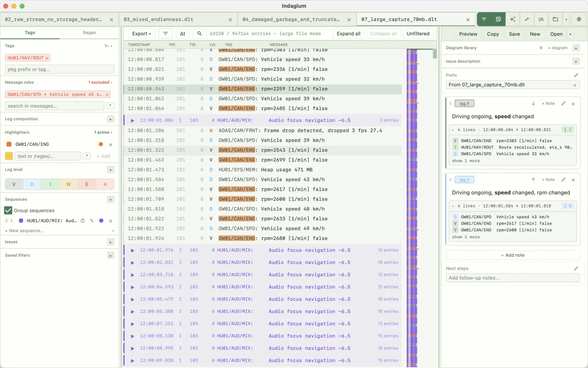Open the list search icon in top toolbar

coord(541,19)
